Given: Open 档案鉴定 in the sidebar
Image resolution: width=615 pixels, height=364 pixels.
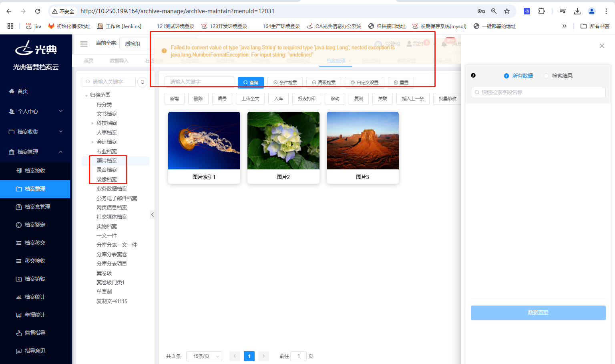Looking at the screenshot, I should (35, 225).
